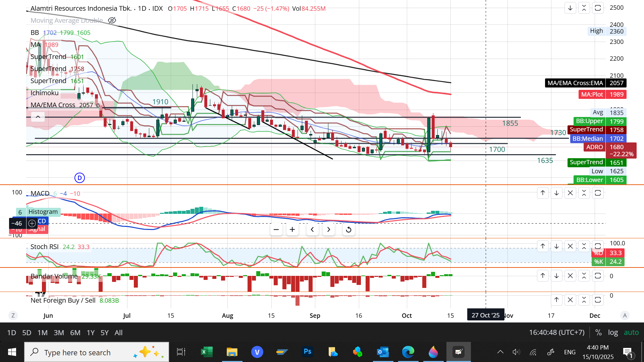Image resolution: width=644 pixels, height=362 pixels.
Task: Reset chart view with circular arrow
Action: [348, 230]
